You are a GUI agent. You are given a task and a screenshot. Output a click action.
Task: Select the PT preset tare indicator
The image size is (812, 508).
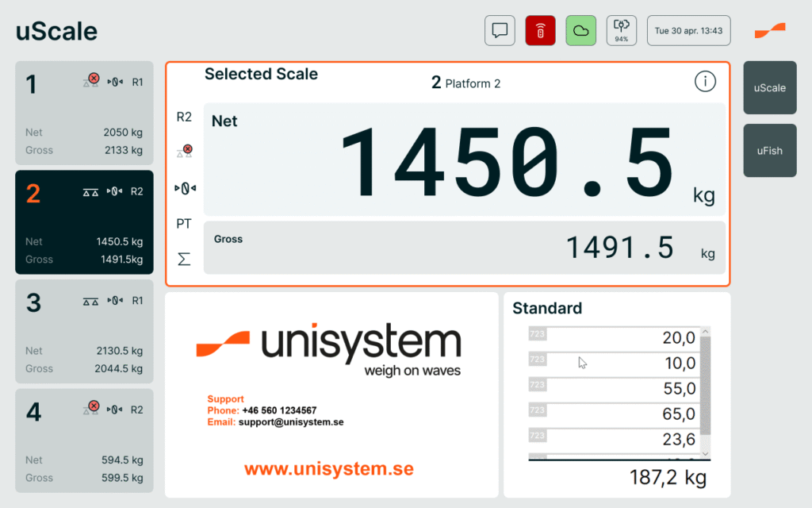point(184,224)
